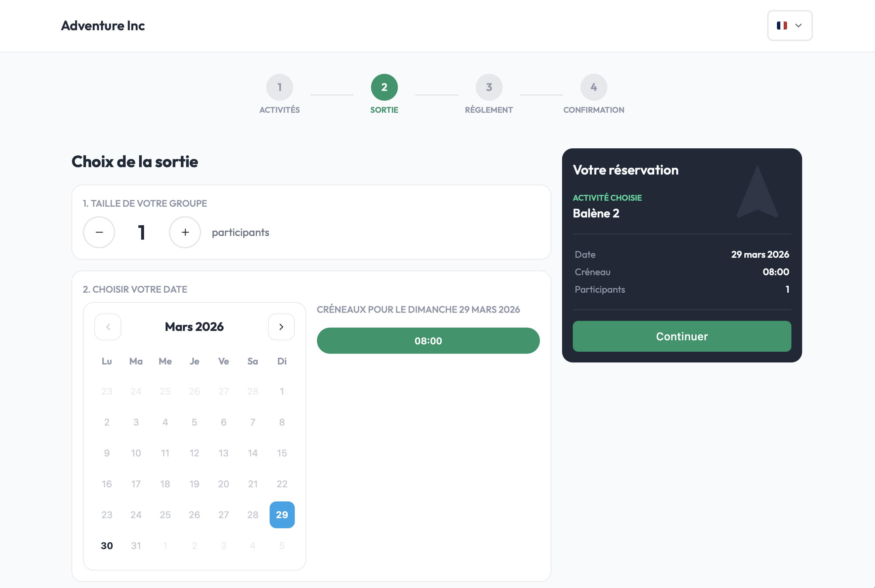Deselect the highlighted date 29
The width and height of the screenshot is (875, 588).
(282, 515)
